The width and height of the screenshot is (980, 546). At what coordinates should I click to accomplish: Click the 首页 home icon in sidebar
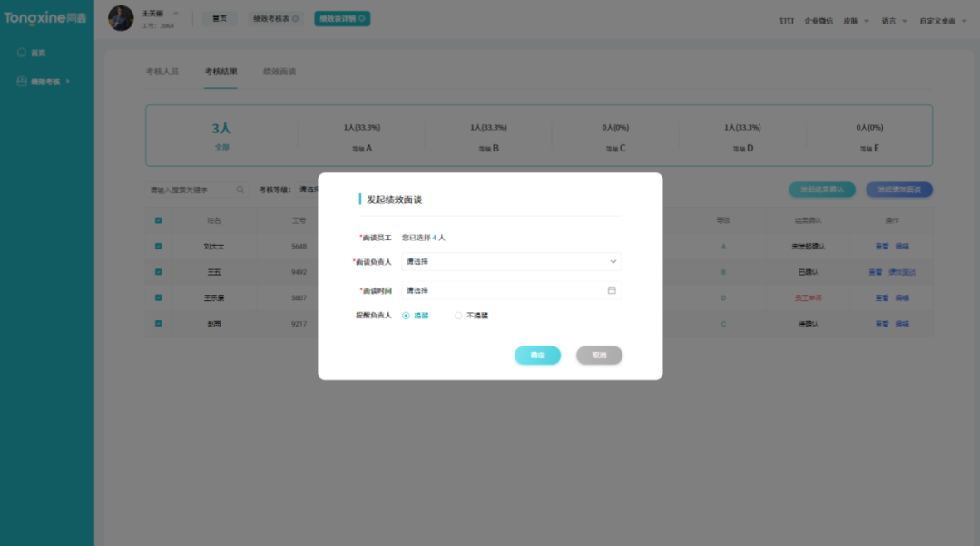tap(22, 53)
